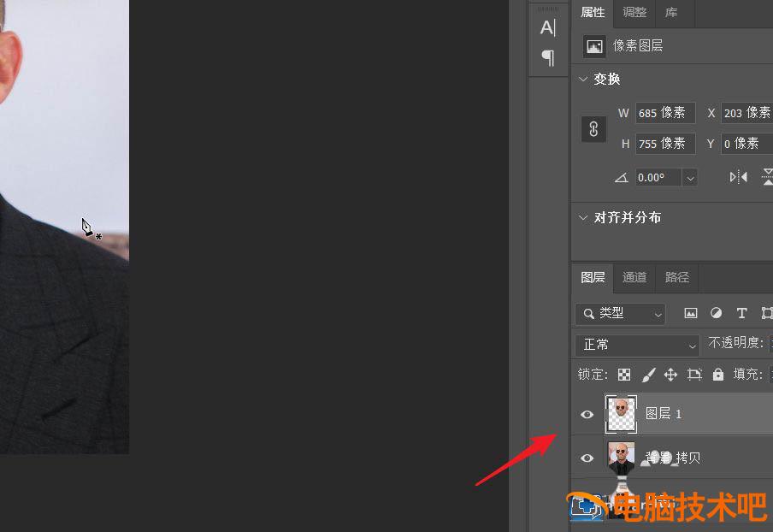773x532 pixels.
Task: Hide the 图层 1 layer
Action: [587, 415]
